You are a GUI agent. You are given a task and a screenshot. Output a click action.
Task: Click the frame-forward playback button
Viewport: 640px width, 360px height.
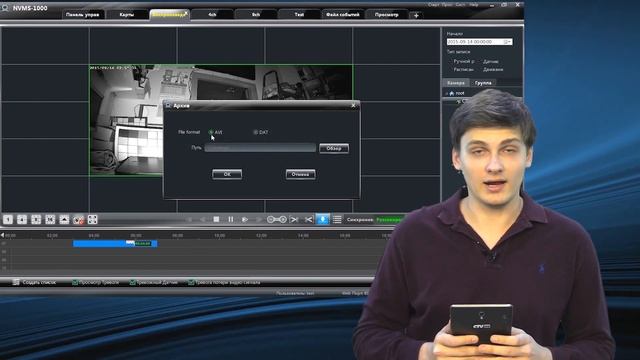pos(244,220)
